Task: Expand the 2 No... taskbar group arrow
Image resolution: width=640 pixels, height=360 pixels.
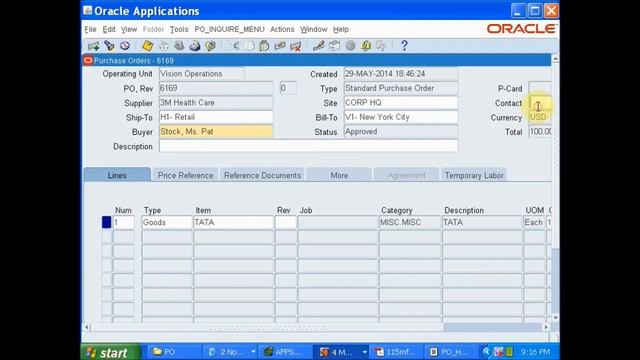Action: click(253, 352)
